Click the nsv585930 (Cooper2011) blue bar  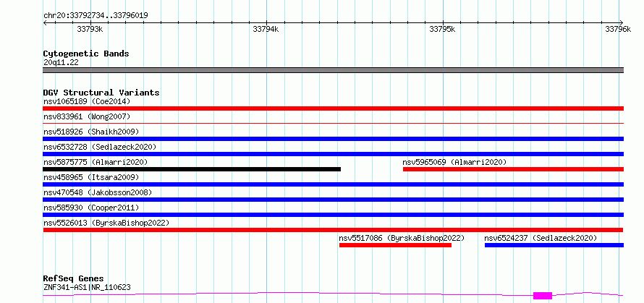(x=333, y=215)
